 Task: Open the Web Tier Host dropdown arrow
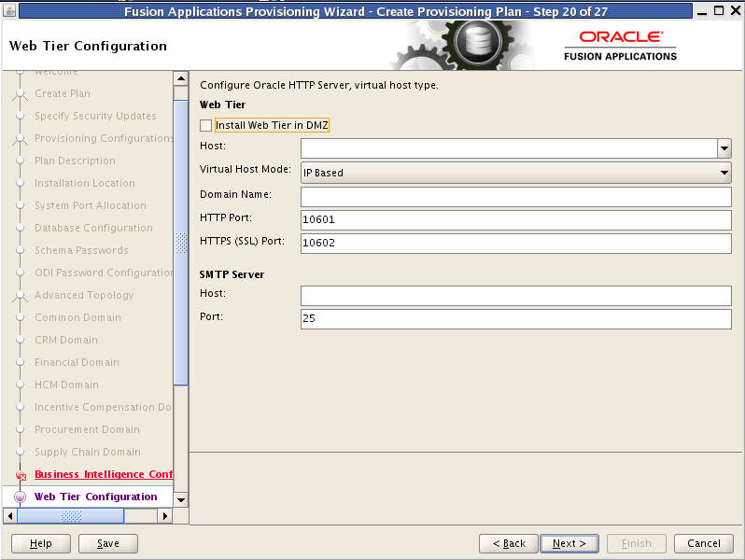(x=724, y=148)
